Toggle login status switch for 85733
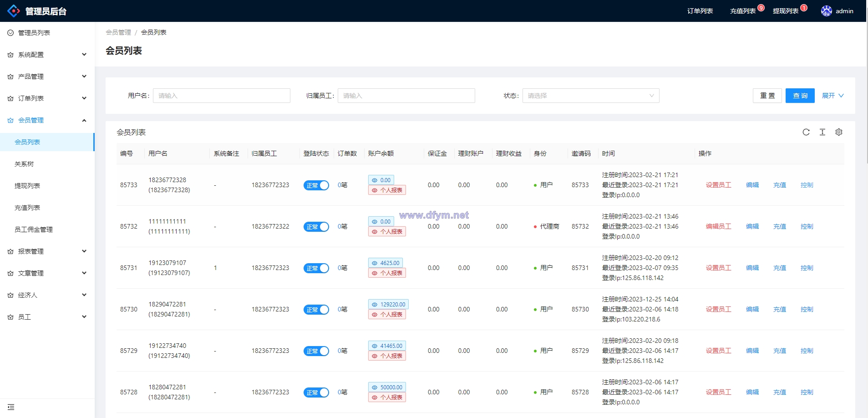 point(316,185)
